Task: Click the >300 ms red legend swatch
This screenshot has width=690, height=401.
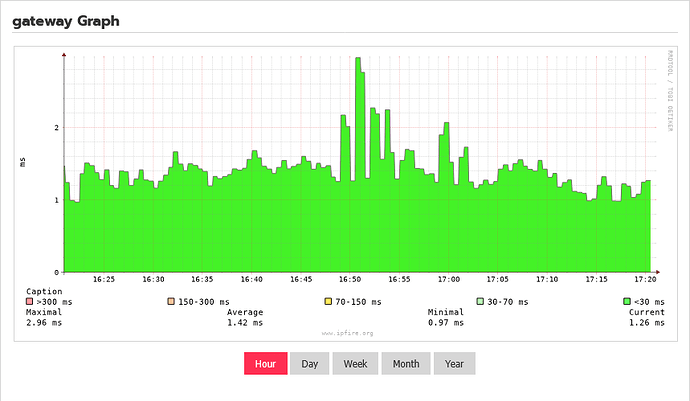Action: 29,302
